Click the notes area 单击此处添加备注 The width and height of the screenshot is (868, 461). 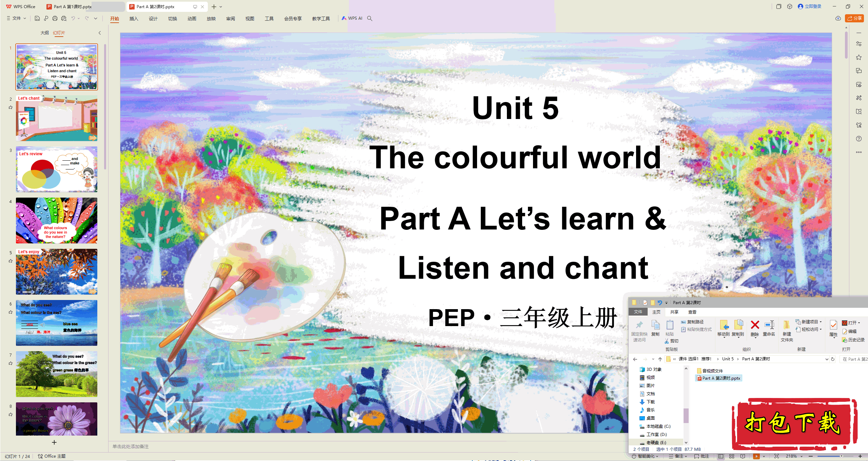click(131, 446)
